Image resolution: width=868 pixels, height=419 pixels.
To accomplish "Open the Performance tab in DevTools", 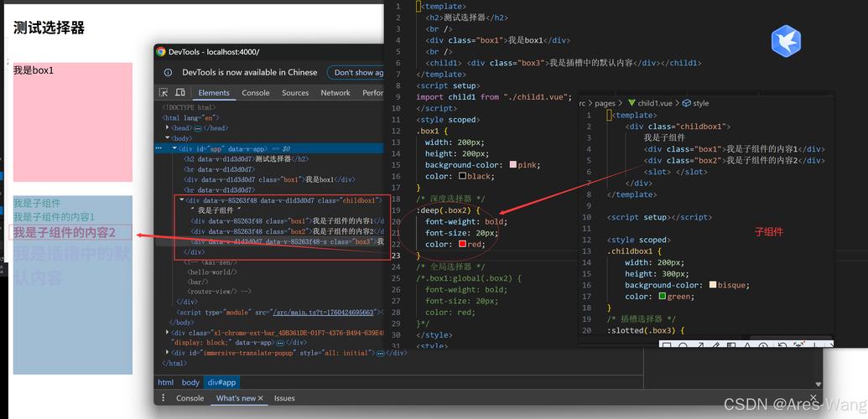I will coord(372,93).
